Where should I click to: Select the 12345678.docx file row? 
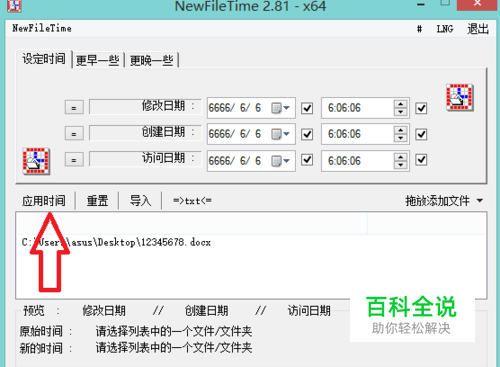click(116, 242)
